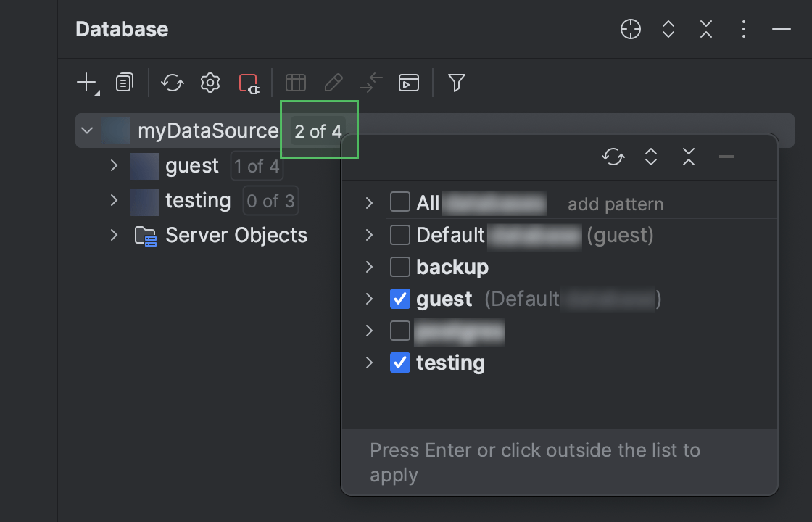Open the Database panel vertical dots menu
The image size is (812, 522).
pos(744,29)
